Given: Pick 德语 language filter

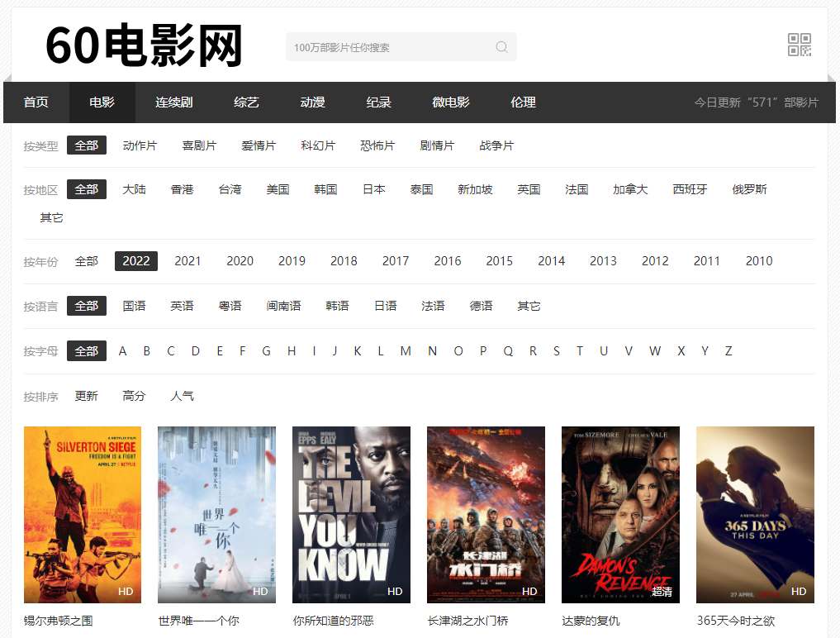Looking at the screenshot, I should [x=481, y=306].
